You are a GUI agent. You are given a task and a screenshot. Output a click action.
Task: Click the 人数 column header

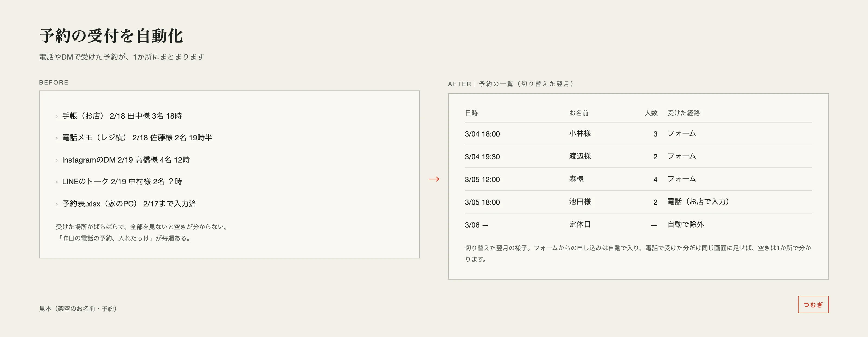tap(651, 113)
